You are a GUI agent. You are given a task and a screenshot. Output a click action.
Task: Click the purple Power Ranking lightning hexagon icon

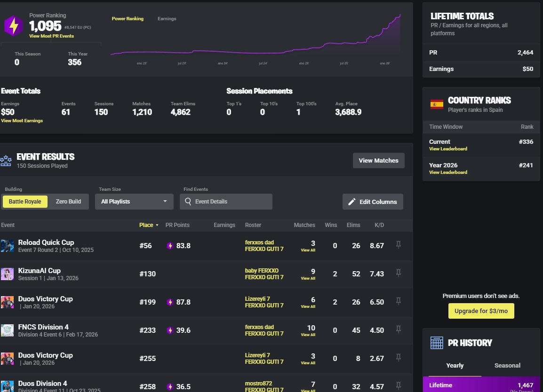14,25
